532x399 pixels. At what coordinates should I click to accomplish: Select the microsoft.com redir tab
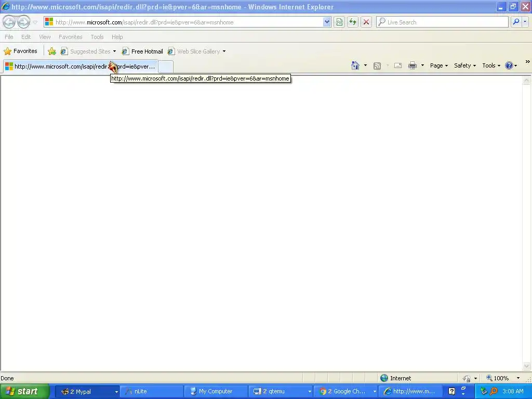pos(81,66)
